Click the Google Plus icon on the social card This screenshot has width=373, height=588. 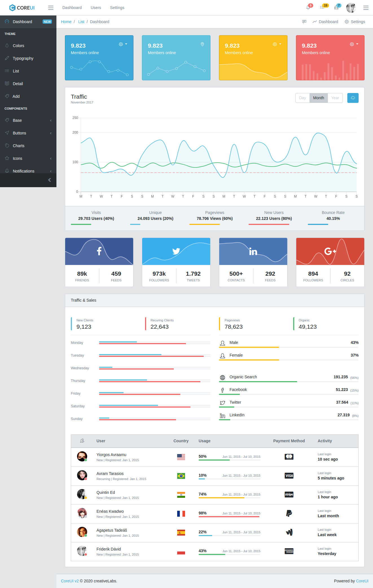pos(330,251)
